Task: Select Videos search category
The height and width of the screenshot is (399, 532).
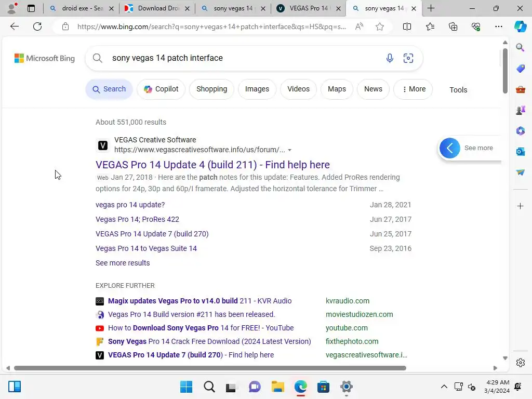Action: (x=298, y=89)
